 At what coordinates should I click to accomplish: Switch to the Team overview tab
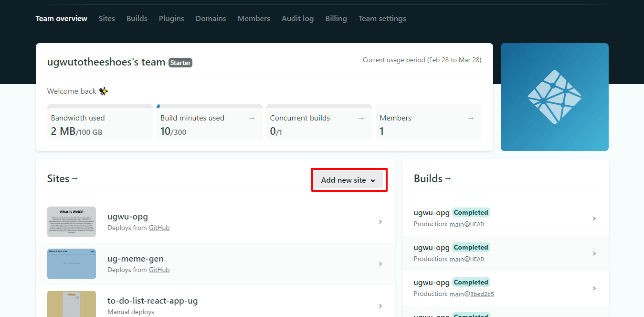point(62,19)
